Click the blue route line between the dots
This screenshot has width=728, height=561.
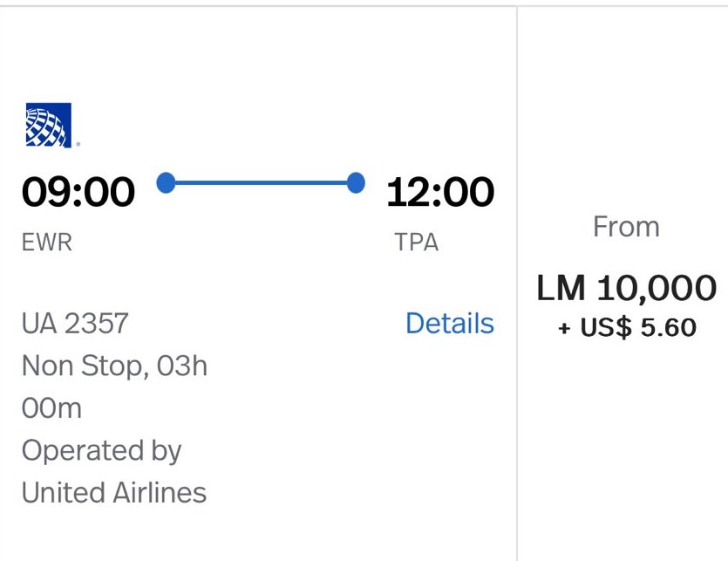click(261, 183)
